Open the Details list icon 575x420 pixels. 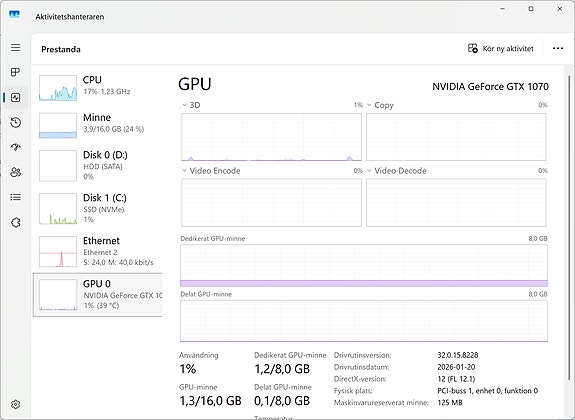tap(15, 197)
